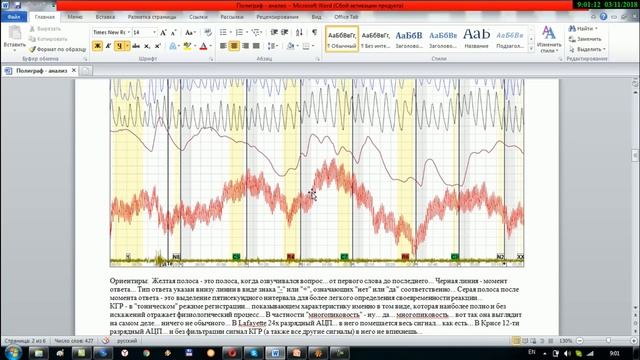Toggle Show paragraph marks (¶)
This screenshot has width=640, height=360.
314,32
